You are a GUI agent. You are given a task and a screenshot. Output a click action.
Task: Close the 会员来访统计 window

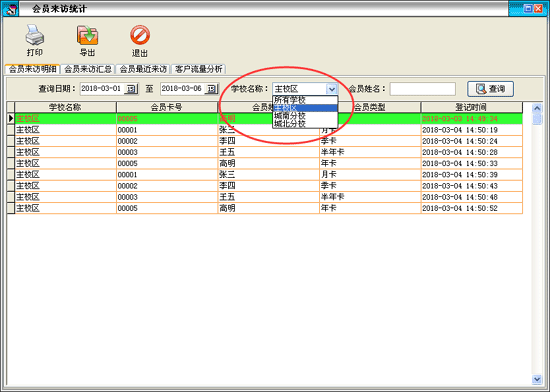[538, 9]
